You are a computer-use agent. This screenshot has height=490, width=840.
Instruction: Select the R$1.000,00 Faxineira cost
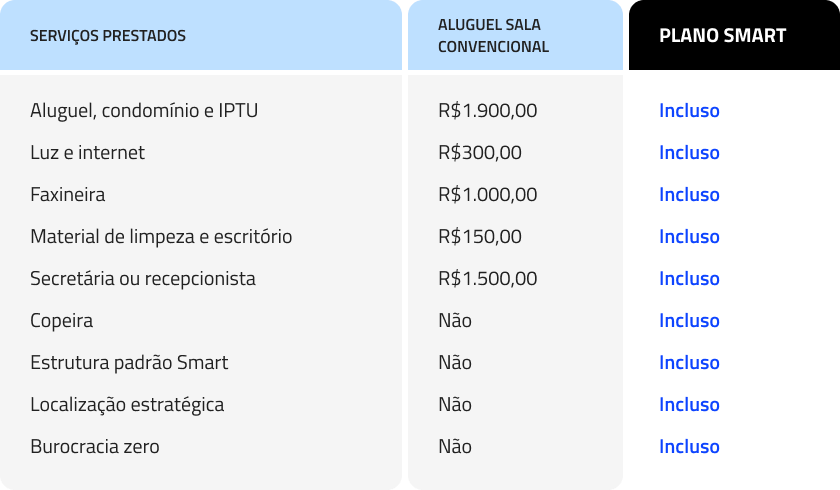coord(487,195)
